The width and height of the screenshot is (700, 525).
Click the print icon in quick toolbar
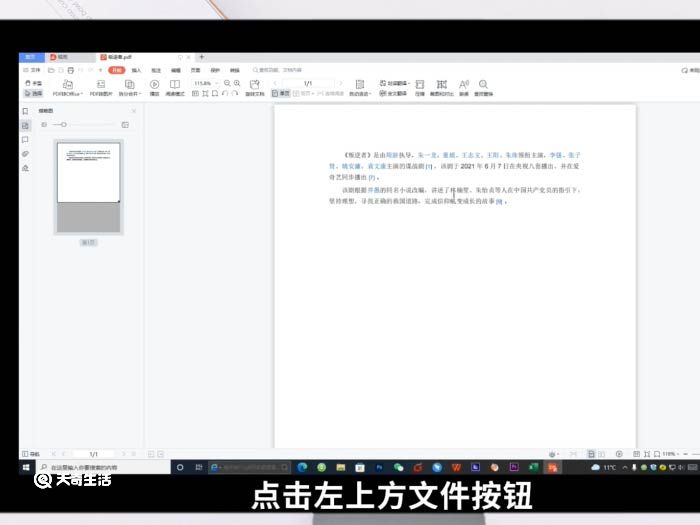point(71,70)
